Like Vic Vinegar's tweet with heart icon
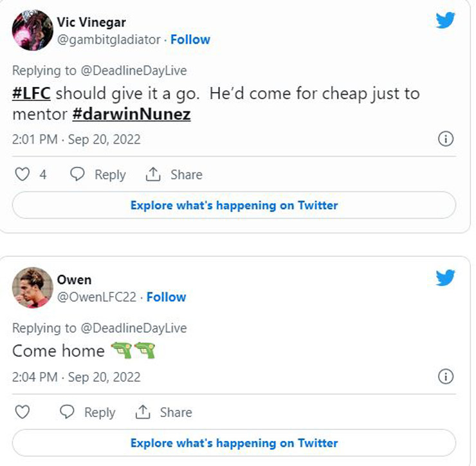The image size is (476, 466). point(23,174)
